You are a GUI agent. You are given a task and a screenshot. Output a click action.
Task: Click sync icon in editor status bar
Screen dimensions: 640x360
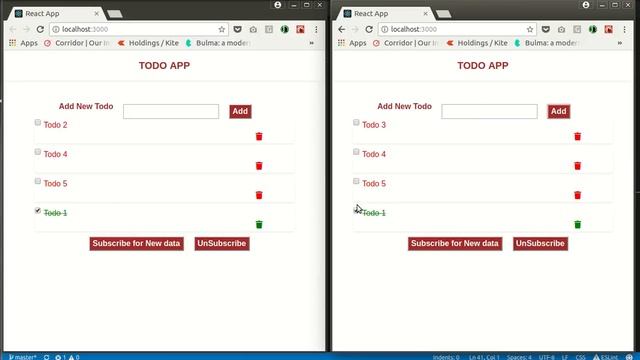coord(47,357)
